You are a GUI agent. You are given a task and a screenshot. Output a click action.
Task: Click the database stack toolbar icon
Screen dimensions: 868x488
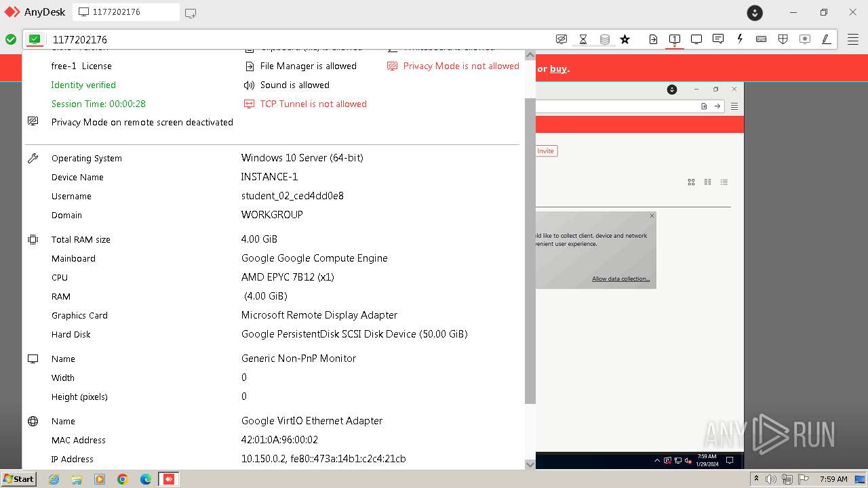(604, 39)
